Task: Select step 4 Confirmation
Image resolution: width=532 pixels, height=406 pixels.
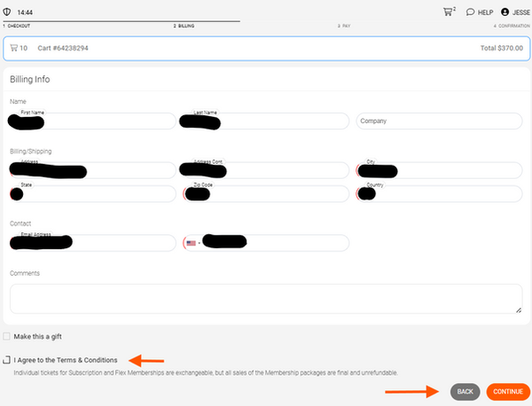Action: point(512,26)
